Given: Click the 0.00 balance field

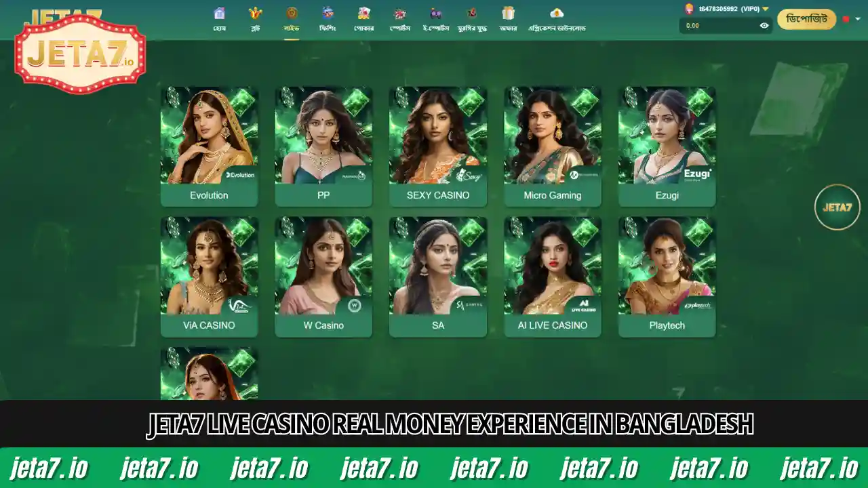Looking at the screenshot, I should (x=726, y=26).
